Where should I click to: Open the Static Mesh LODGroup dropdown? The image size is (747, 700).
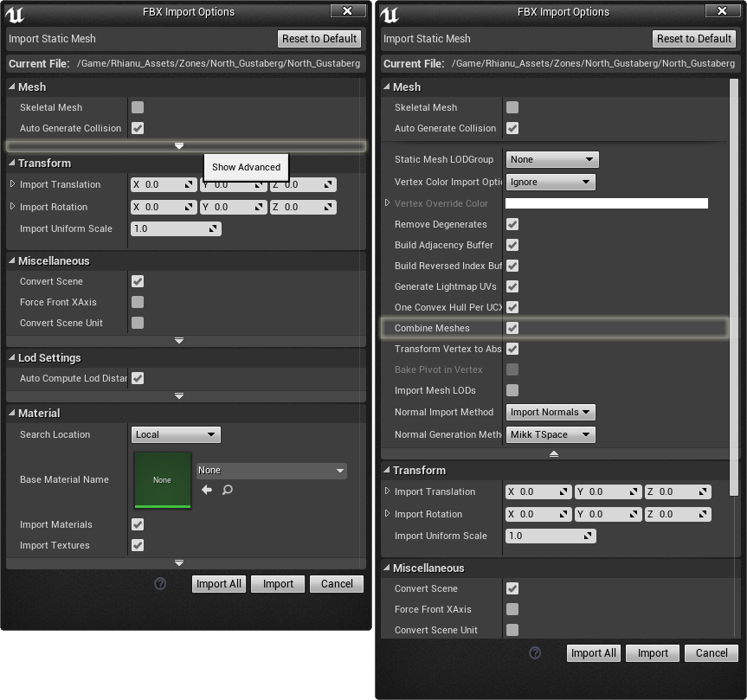coord(551,159)
